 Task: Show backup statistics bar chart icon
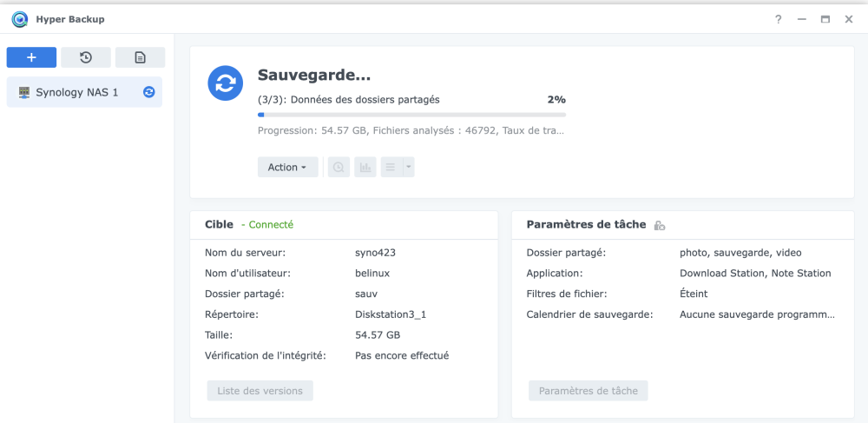click(365, 167)
